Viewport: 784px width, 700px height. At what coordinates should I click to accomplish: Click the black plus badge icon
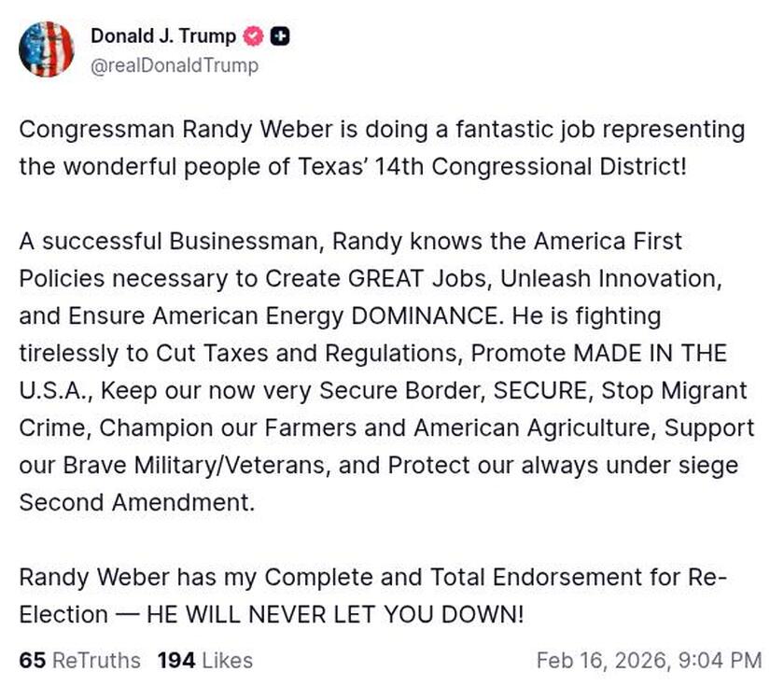tap(279, 37)
